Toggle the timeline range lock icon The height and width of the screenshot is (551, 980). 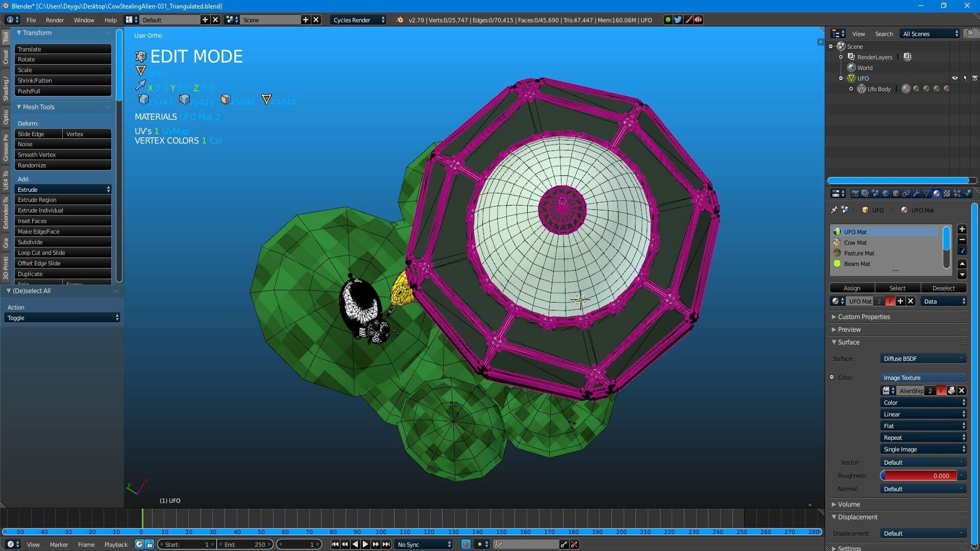[150, 544]
